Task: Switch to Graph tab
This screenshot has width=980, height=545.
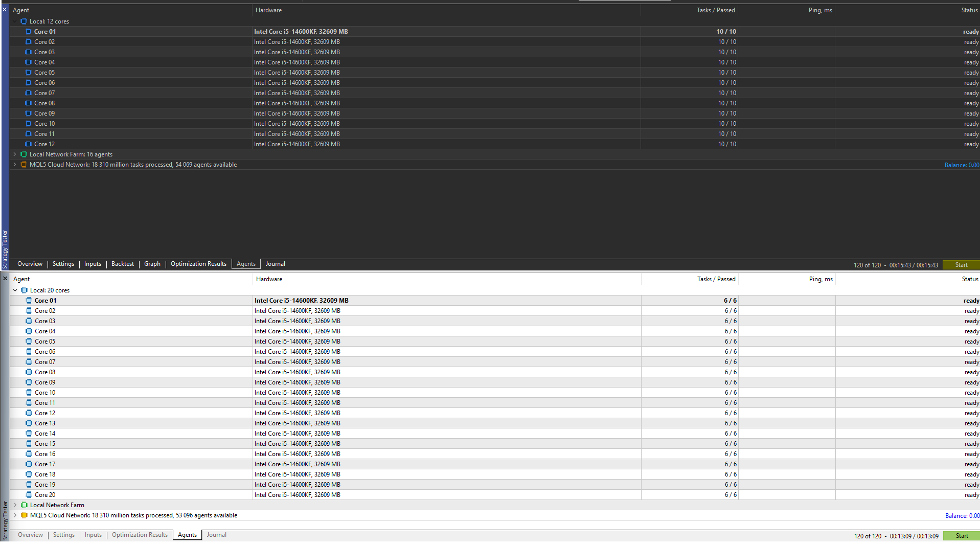Action: 152,264
